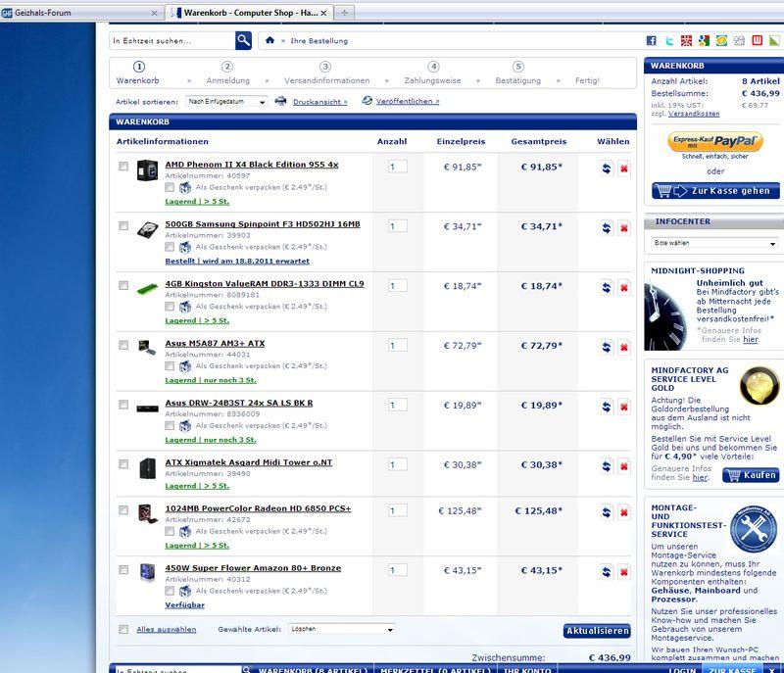Delete the Xigmatek Asgard Midi Tower item
Screen dimensions: 784x673
(624, 466)
